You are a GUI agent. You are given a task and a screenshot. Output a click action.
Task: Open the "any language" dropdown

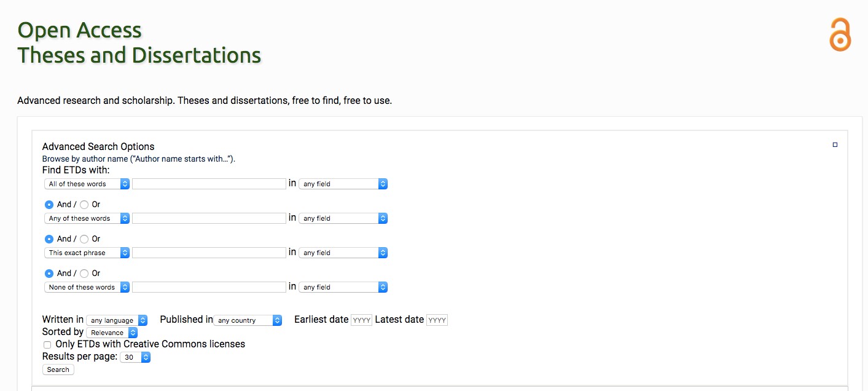pos(117,320)
